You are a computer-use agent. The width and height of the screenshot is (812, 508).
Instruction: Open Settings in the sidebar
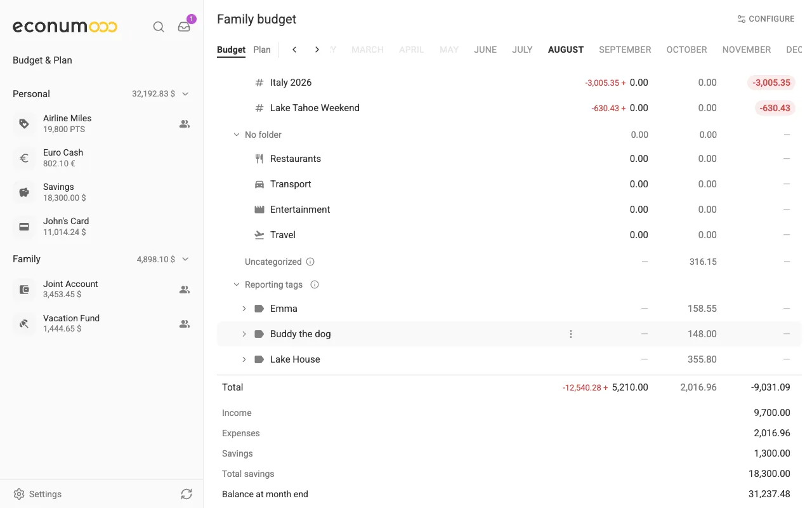37,494
